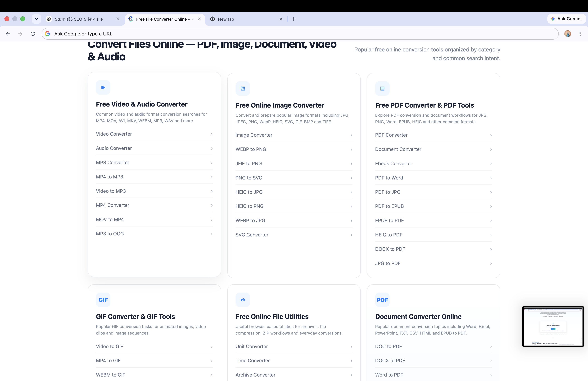Open the Chrome profile avatar

click(x=568, y=34)
